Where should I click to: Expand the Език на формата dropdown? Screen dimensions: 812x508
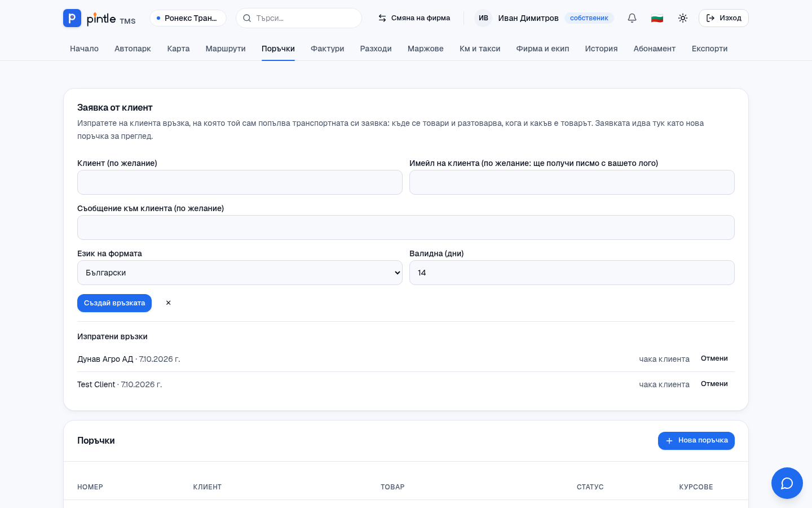[x=240, y=273]
